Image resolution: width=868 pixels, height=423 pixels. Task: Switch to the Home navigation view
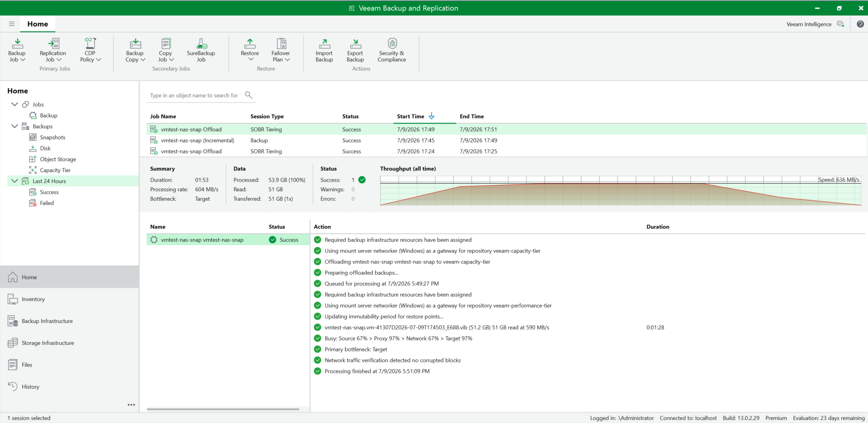click(x=69, y=277)
